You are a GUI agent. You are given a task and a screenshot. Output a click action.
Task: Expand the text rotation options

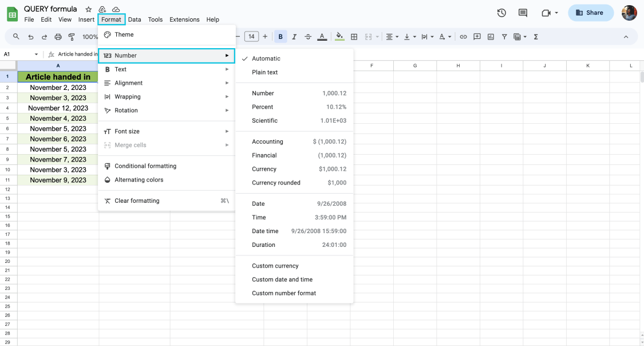(442, 36)
